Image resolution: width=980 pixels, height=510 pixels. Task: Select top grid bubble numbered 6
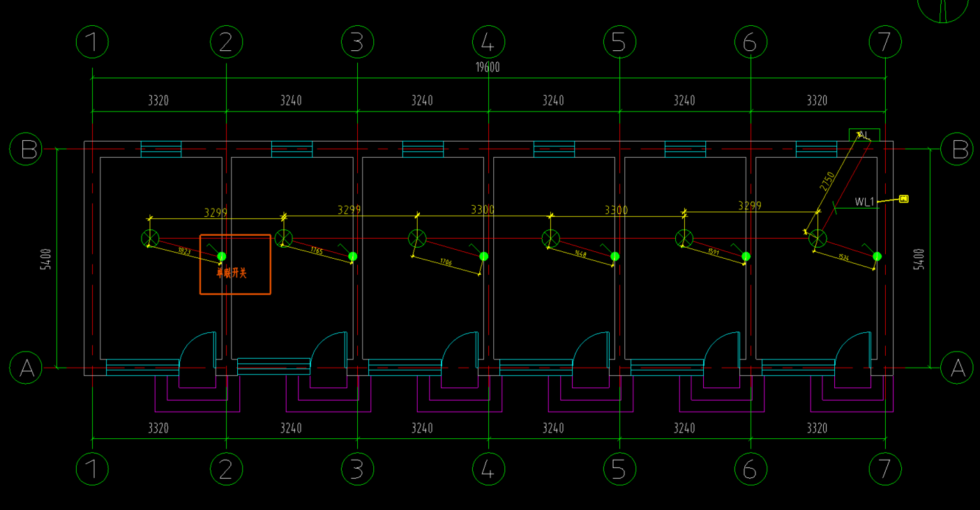click(751, 42)
